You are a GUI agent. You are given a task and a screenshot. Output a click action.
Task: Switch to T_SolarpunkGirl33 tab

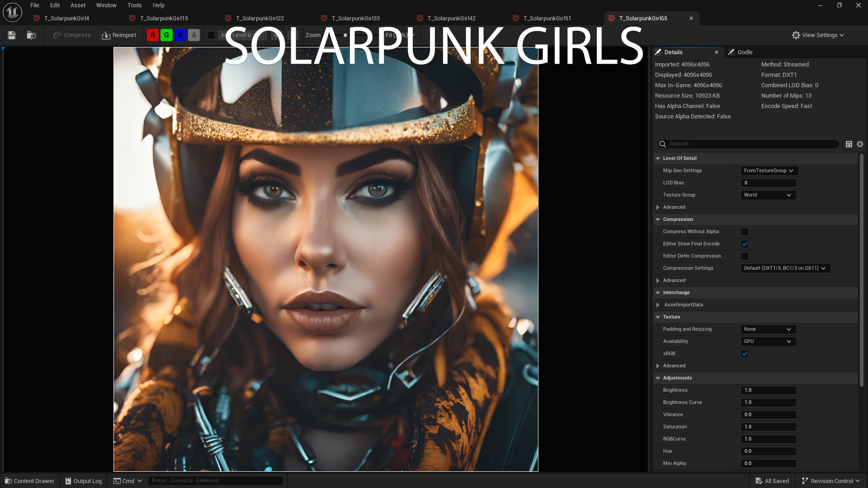355,19
